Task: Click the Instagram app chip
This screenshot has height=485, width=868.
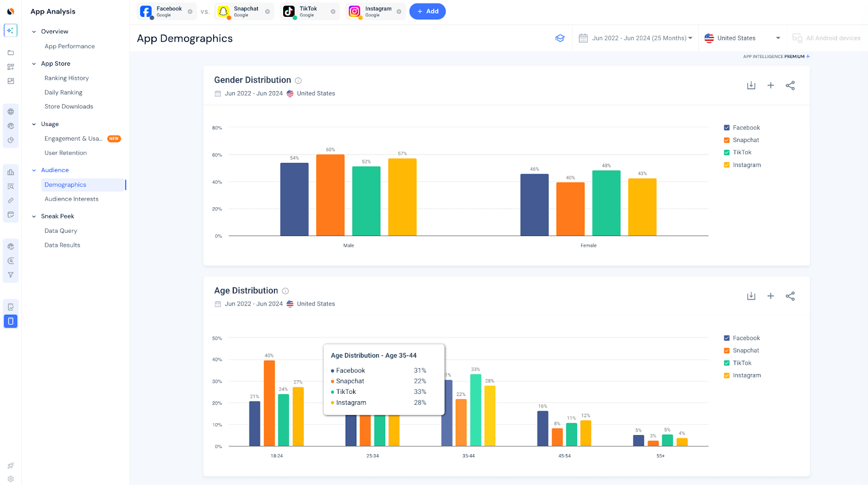Action: coord(375,11)
